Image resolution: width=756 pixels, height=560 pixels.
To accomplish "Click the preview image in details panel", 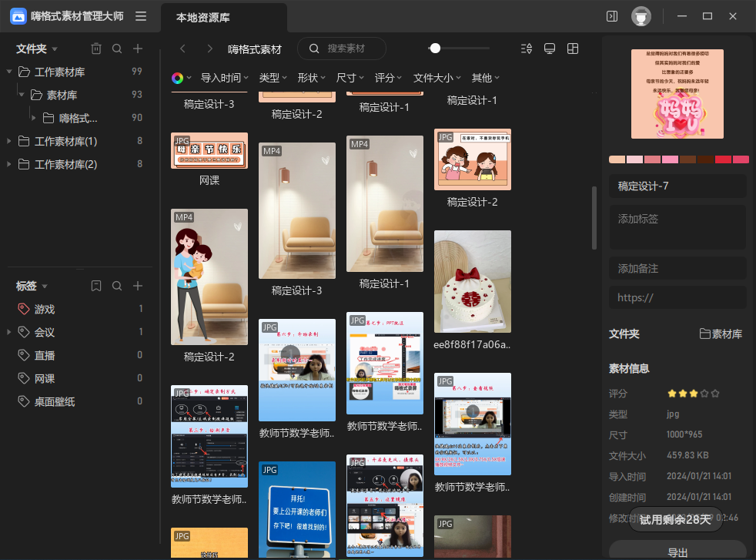I will (x=677, y=94).
